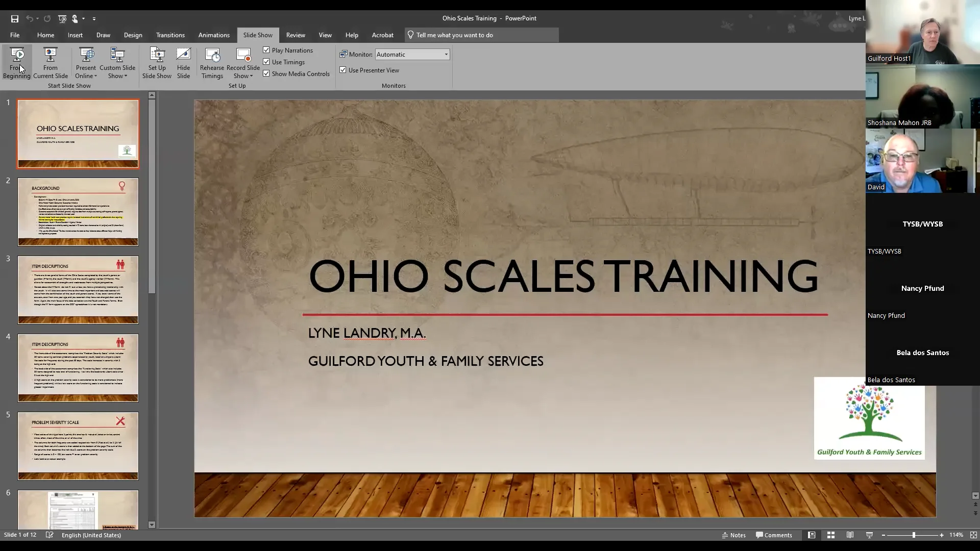Select From Current Slide
Image resolution: width=980 pixels, height=551 pixels.
click(x=50, y=62)
